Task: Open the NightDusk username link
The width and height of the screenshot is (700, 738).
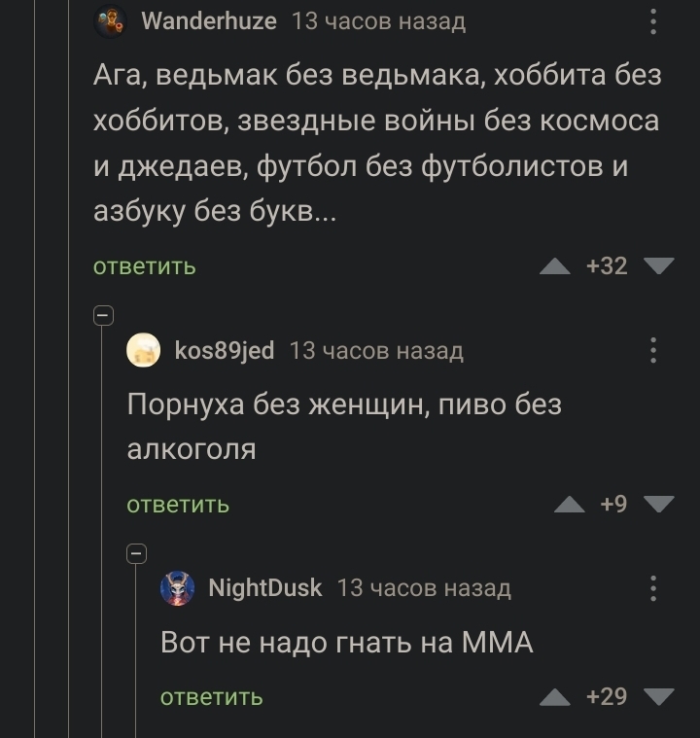Action: (x=264, y=588)
